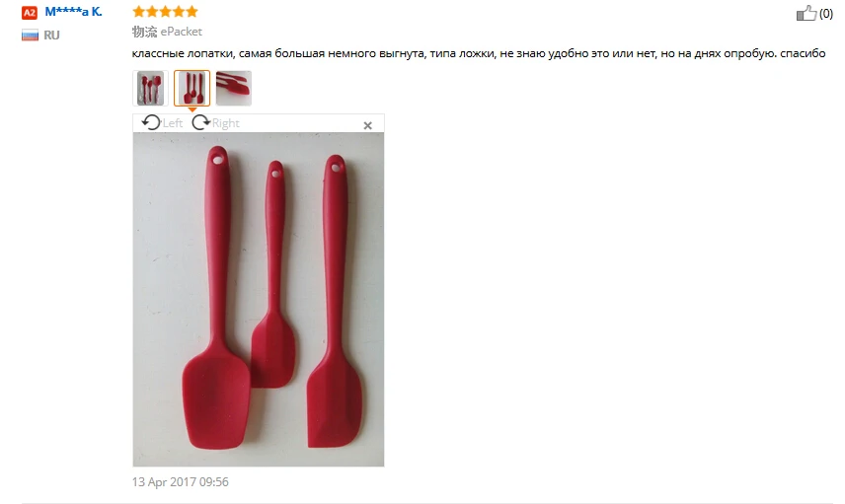Viewport: 845px width, 504px height.
Task: Open reviewer M*****a K. profile link
Action: pos(73,12)
